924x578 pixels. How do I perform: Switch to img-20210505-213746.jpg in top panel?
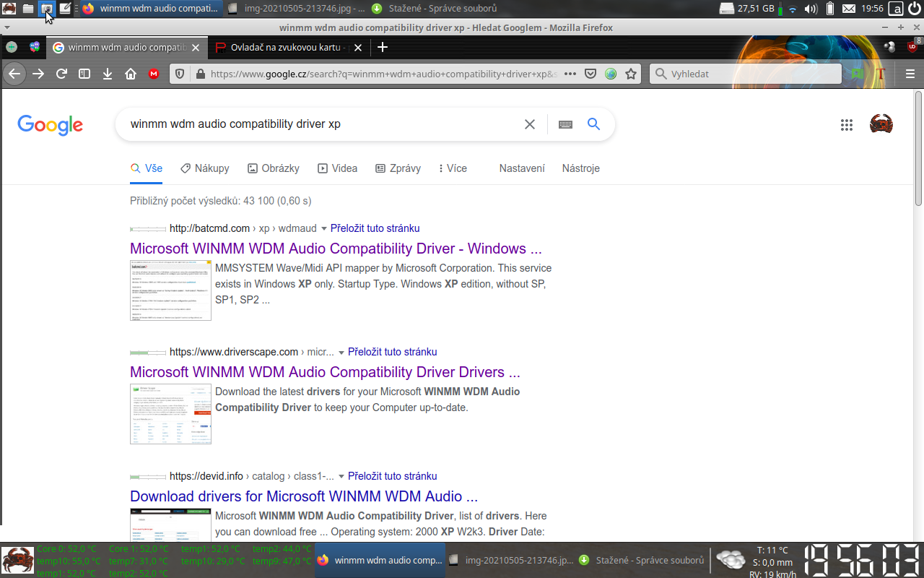295,9
